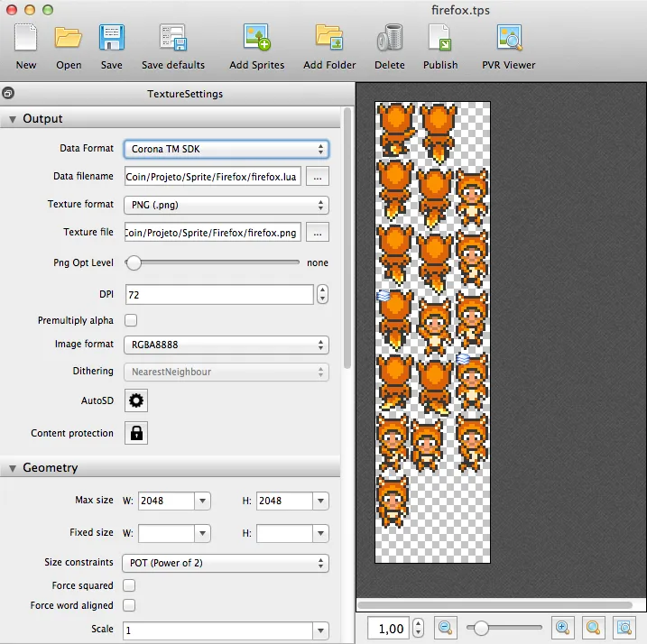647x644 pixels.
Task: Click the Content protection lock icon
Action: click(136, 433)
